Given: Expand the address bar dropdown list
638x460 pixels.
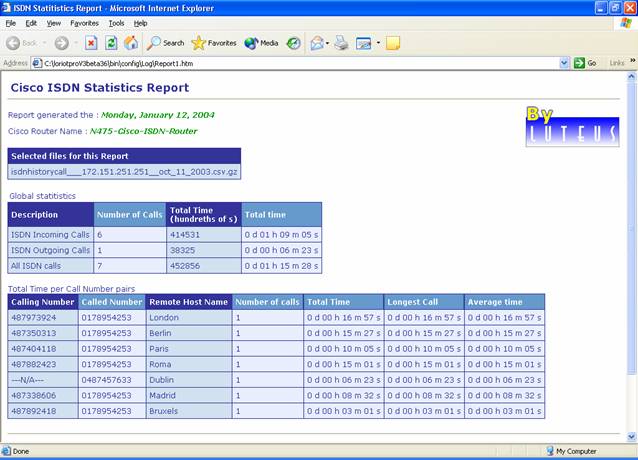Looking at the screenshot, I should [x=563, y=62].
